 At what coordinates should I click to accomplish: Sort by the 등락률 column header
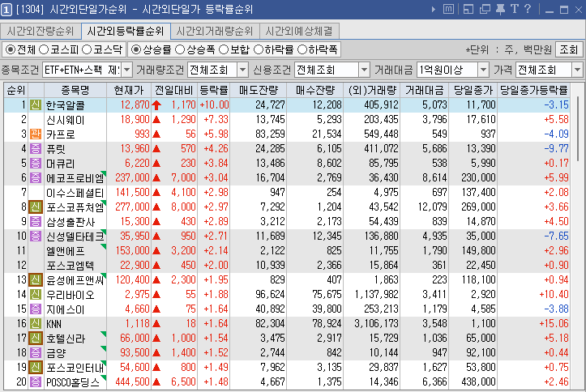click(213, 90)
